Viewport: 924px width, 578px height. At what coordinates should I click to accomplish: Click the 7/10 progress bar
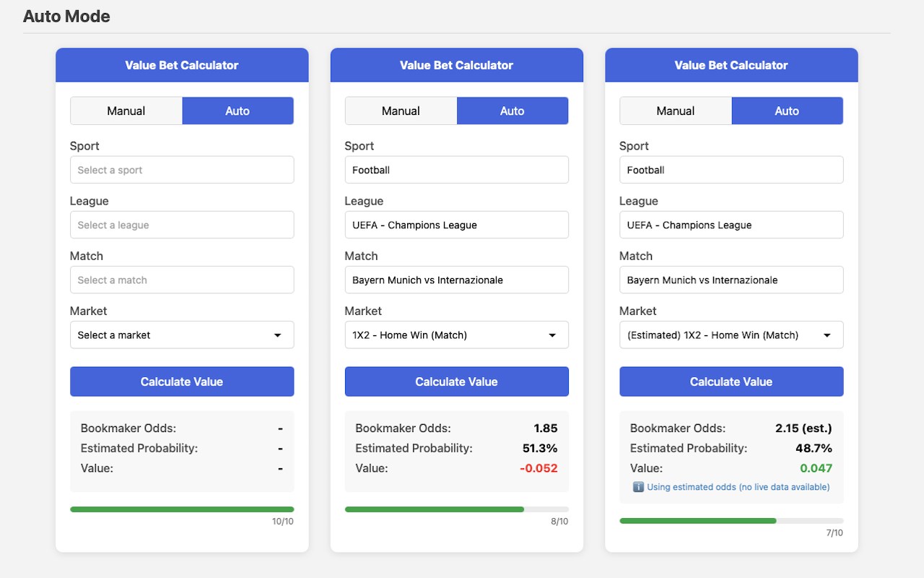pos(731,521)
